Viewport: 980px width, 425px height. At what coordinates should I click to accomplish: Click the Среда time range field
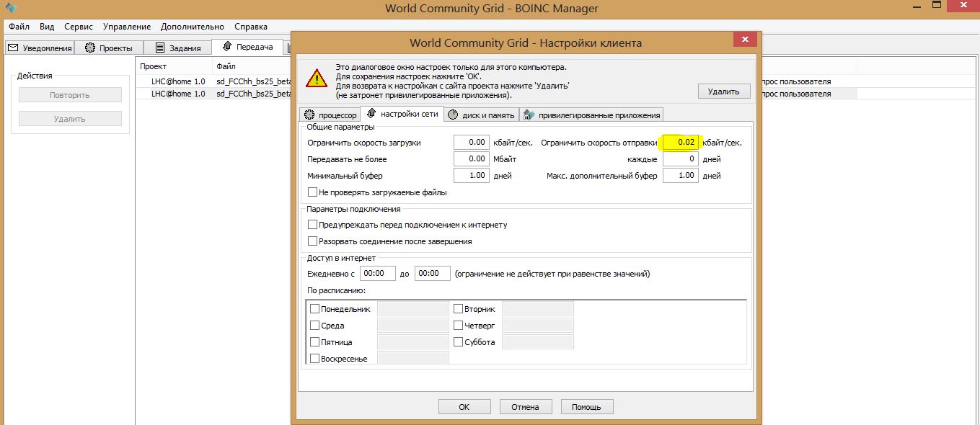coord(413,326)
